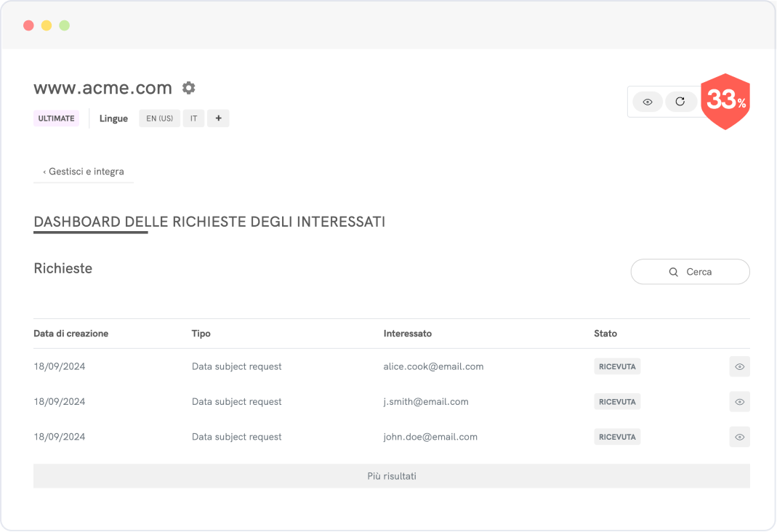View john.doe@email.com request details eye icon
777x532 pixels.
click(739, 437)
